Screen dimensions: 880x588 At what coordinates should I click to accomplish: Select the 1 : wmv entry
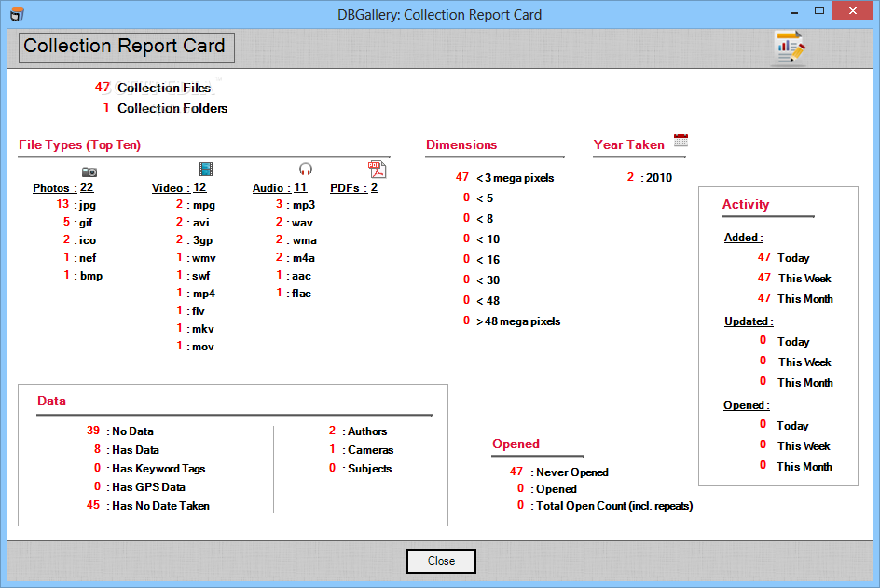pos(196,258)
